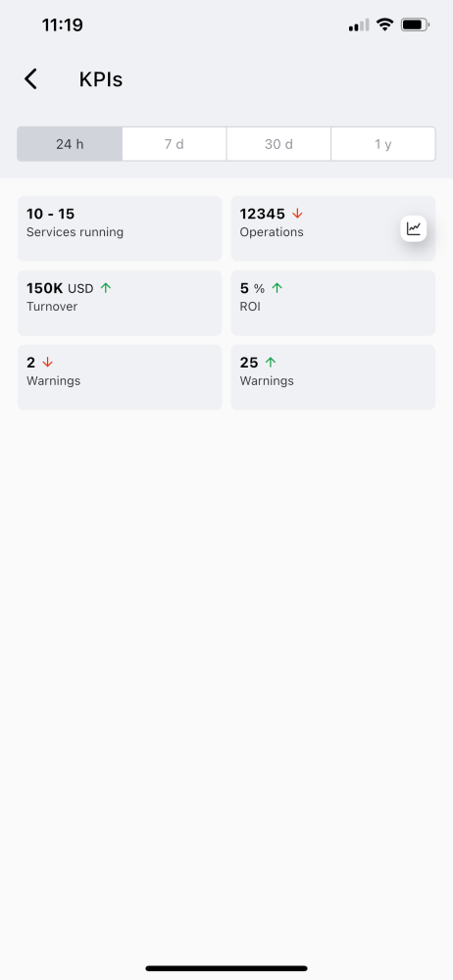Tap the cellular signal bars icon
This screenshot has width=453, height=980.
(359, 25)
